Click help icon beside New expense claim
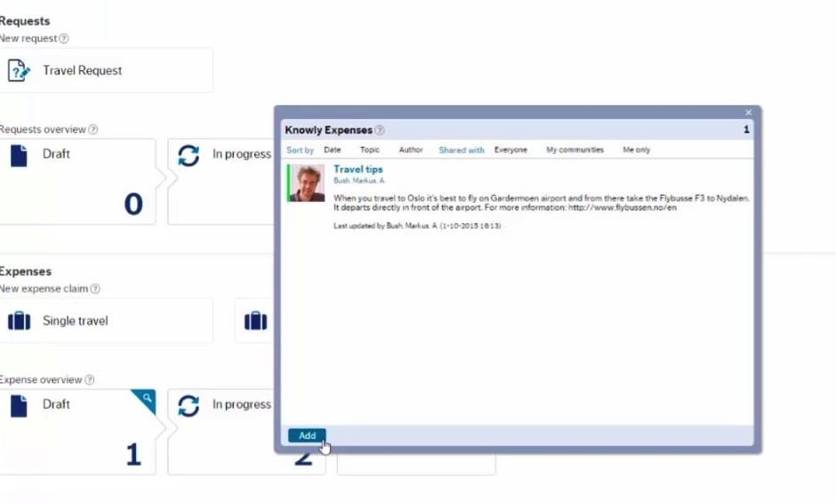Screen dimensions: 836x504 coord(95,289)
